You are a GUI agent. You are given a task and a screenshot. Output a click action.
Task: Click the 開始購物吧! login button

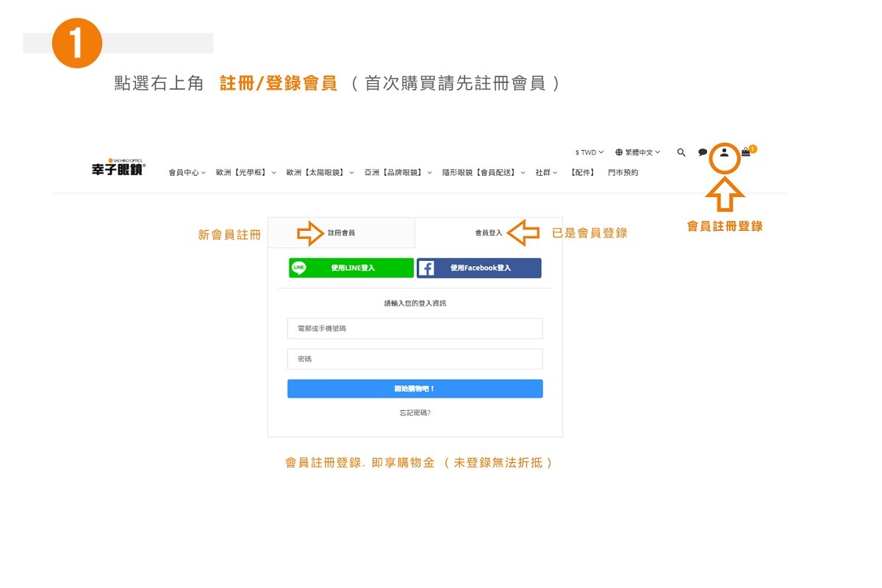pos(415,388)
